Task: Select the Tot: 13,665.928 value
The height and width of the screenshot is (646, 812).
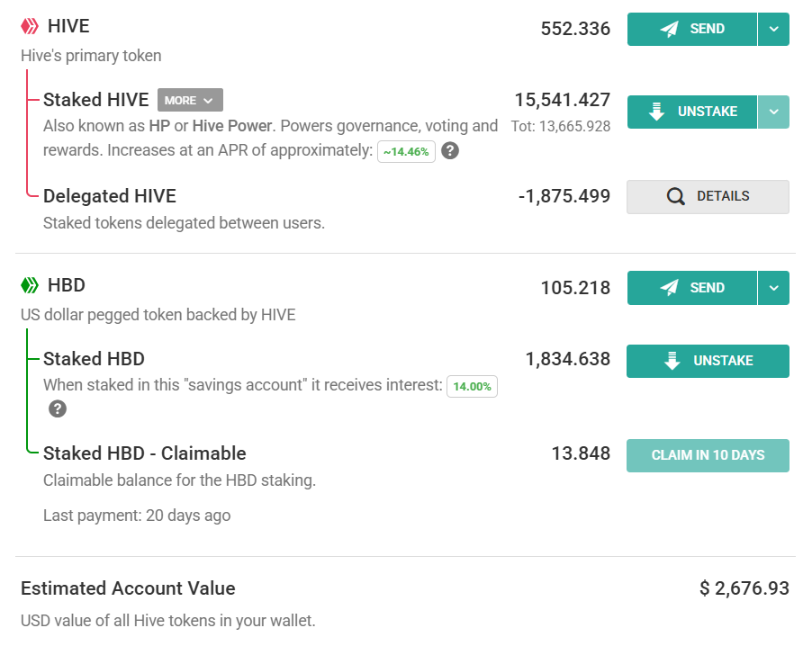Action: click(561, 126)
